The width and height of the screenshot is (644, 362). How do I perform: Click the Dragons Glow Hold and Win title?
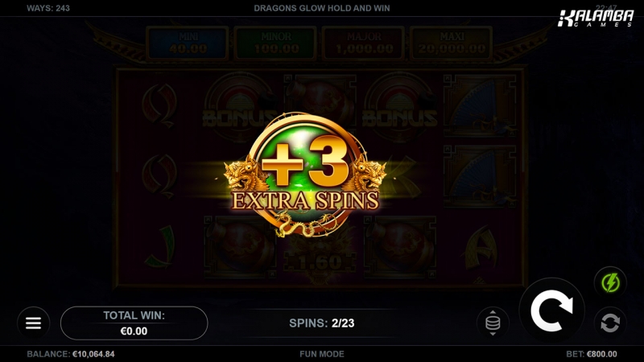coord(321,8)
